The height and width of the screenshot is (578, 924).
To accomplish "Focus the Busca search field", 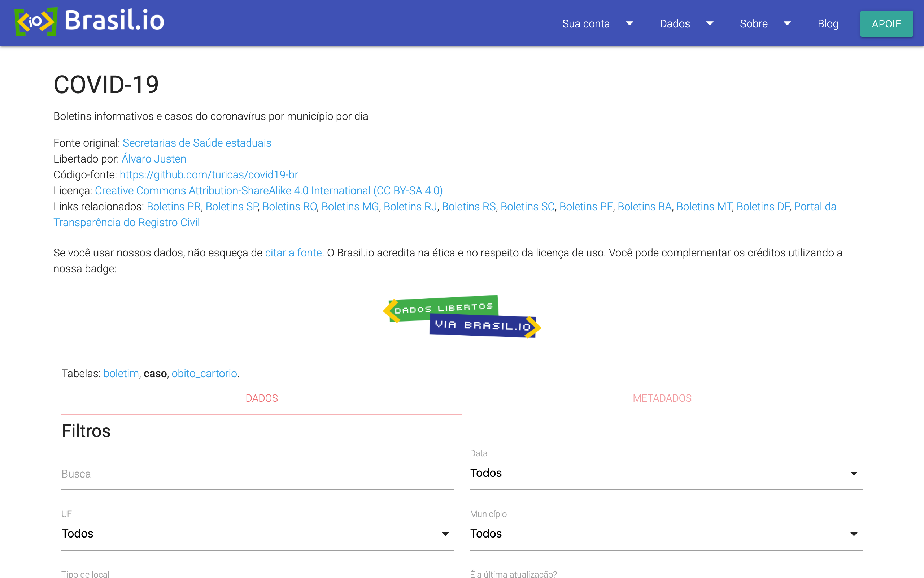I will [257, 474].
